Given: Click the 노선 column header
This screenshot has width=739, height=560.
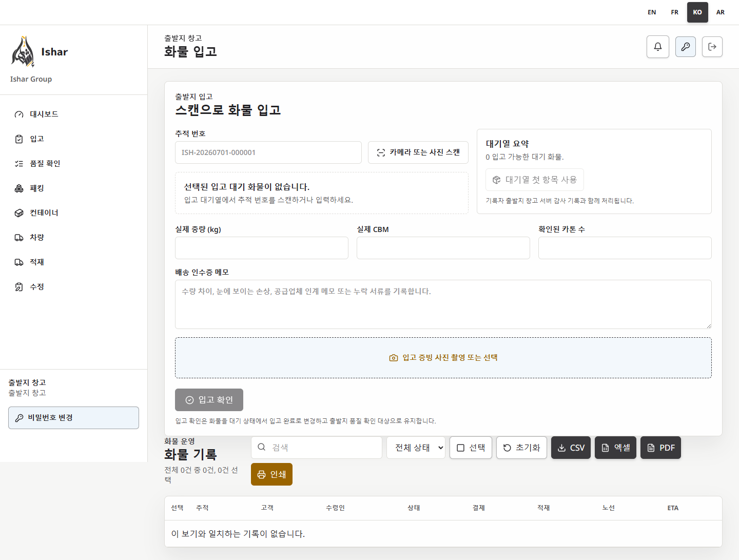Looking at the screenshot, I should [x=609, y=508].
